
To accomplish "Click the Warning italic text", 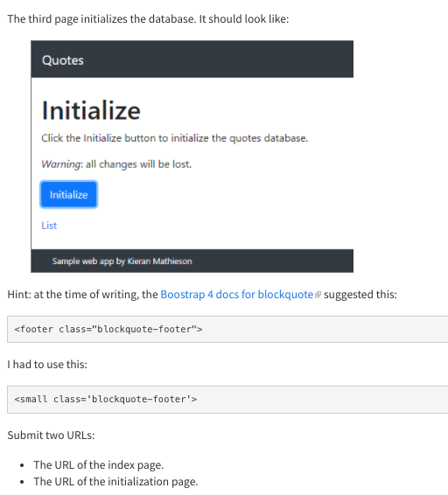I will point(60,164).
